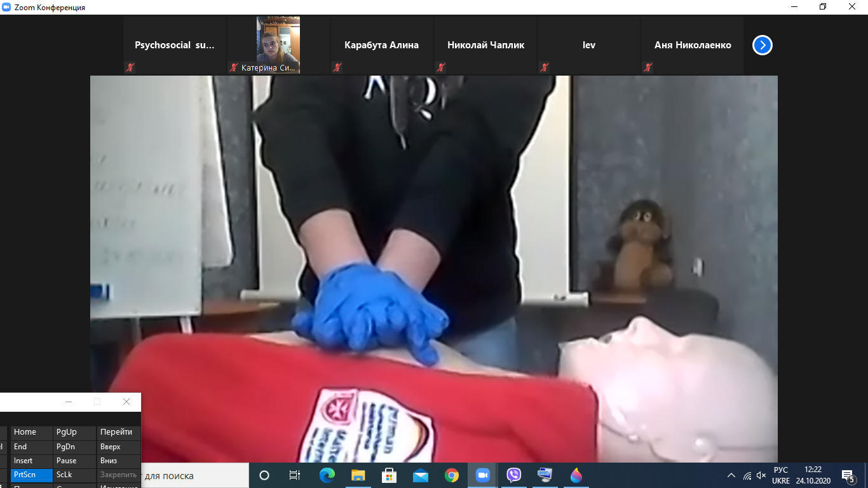Open clock and date 12:22 flyout
This screenshot has height=488, width=868.
(813, 475)
